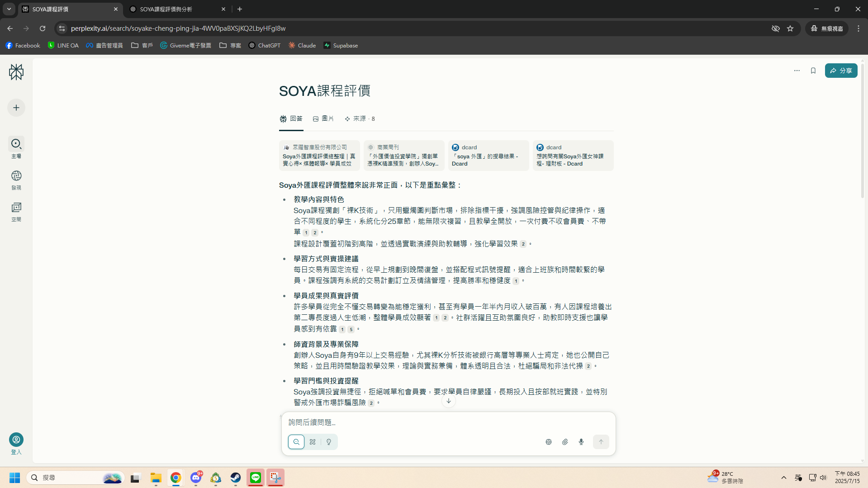This screenshot has height=488, width=868.
Task: Expand the 專案 bookmarks folder
Action: 230,45
